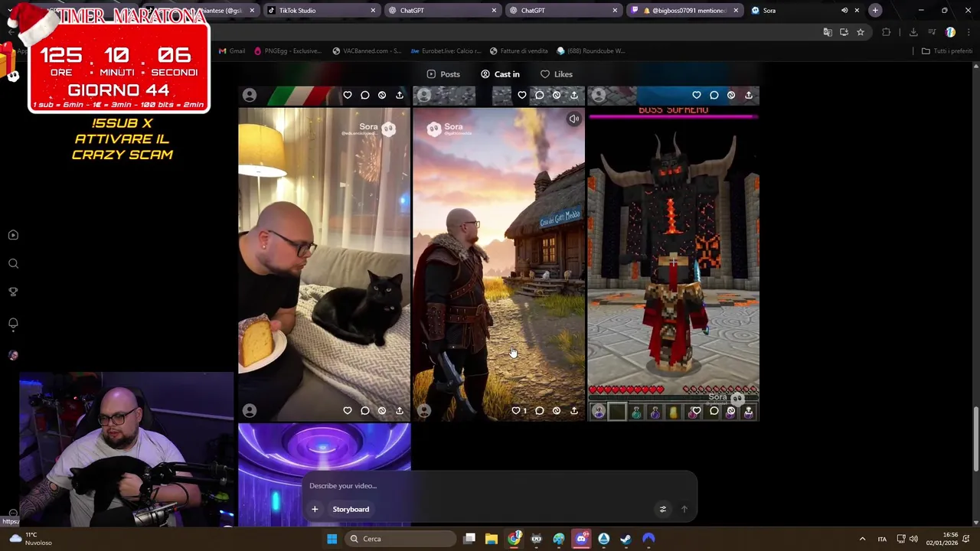This screenshot has width=980, height=551.
Task: Open the Sora sidebar search icon
Action: point(13,264)
